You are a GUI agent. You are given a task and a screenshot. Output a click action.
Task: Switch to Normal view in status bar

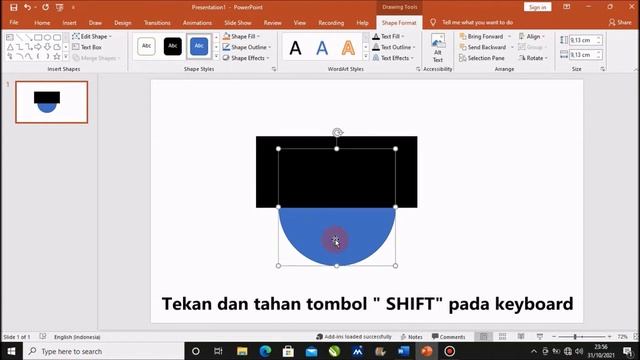click(x=484, y=337)
